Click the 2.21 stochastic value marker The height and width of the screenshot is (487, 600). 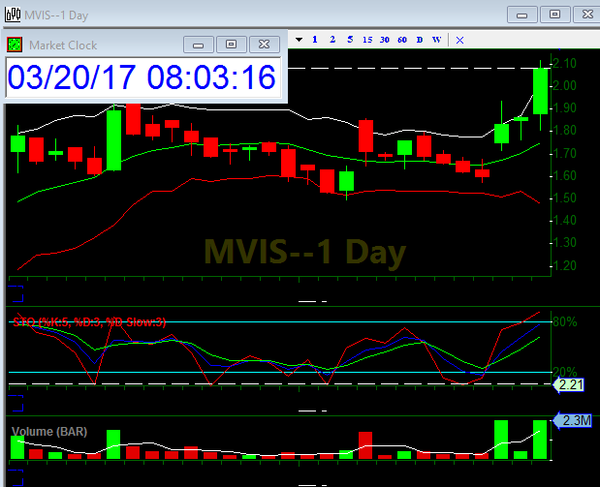coord(570,384)
